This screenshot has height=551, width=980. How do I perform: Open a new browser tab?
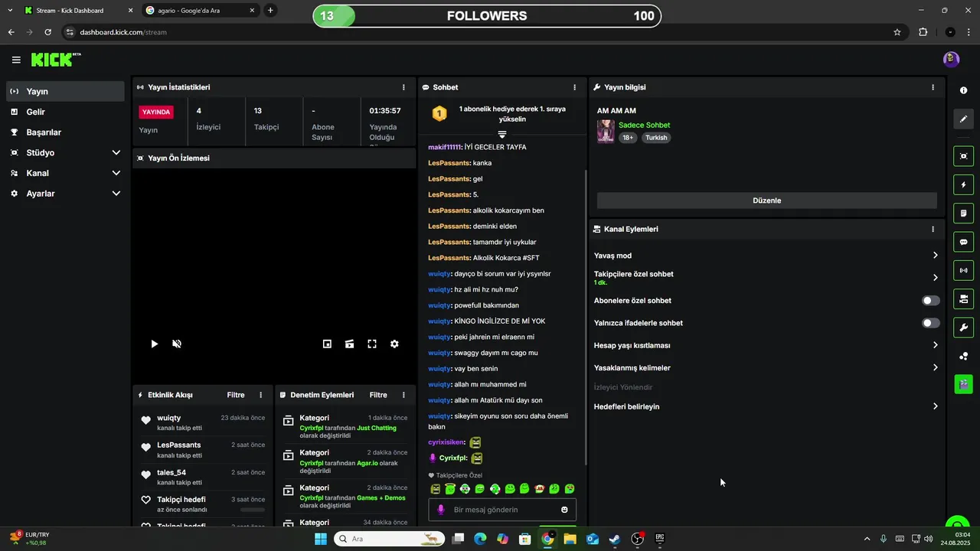tap(270, 11)
